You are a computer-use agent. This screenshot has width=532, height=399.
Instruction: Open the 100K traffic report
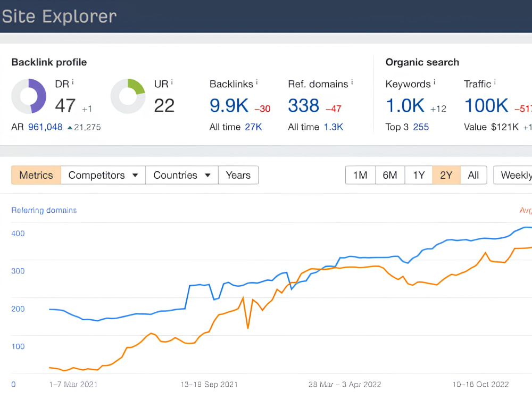point(486,105)
